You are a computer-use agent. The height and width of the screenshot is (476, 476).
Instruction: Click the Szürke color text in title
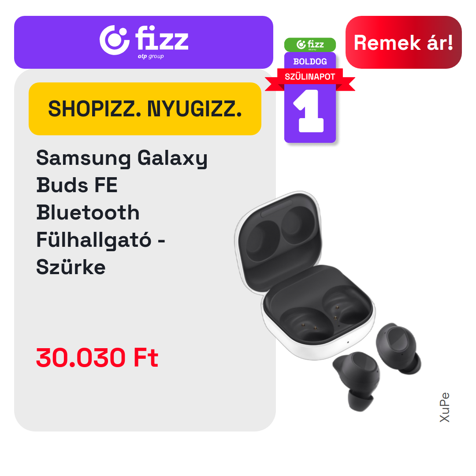[x=71, y=267]
